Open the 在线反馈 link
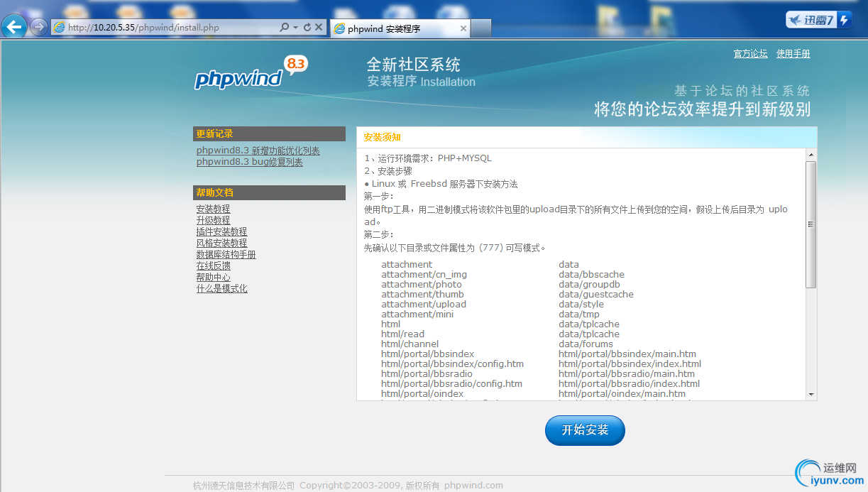The height and width of the screenshot is (492, 868). point(213,266)
